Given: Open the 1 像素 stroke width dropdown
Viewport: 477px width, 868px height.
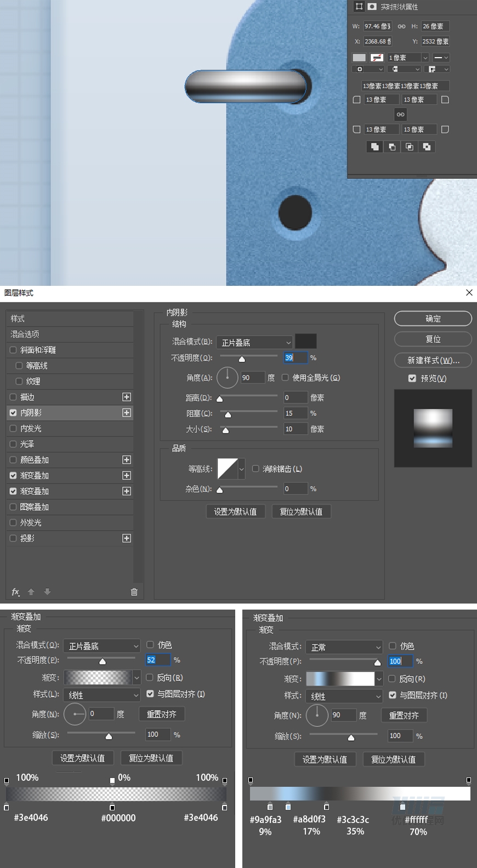Looking at the screenshot, I should [x=425, y=58].
